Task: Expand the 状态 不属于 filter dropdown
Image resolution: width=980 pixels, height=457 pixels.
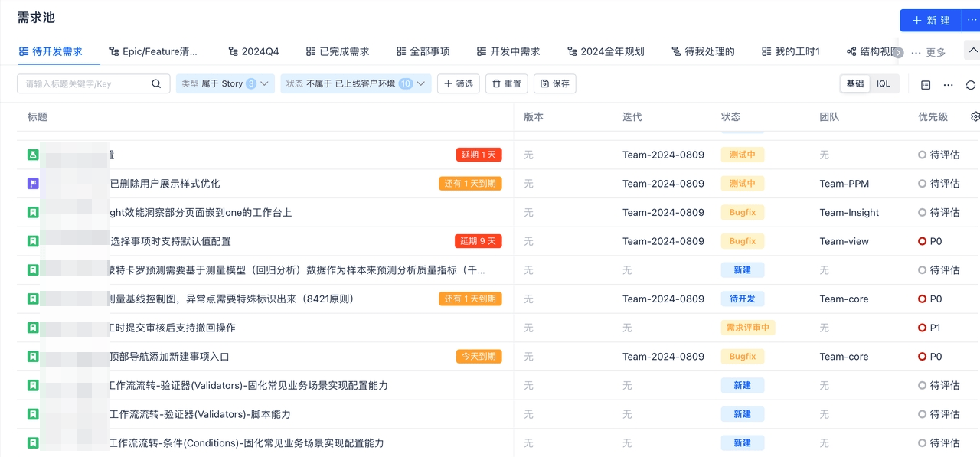Action: [x=356, y=83]
